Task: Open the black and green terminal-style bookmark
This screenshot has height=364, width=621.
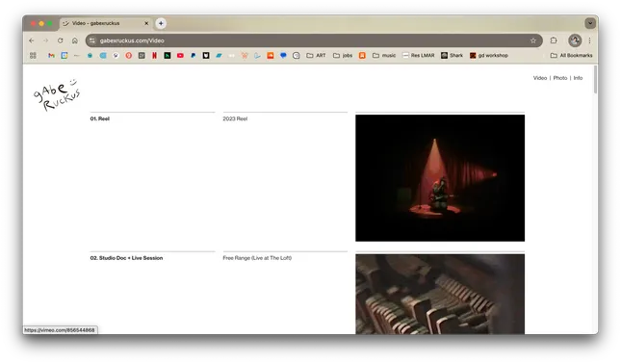Action: point(168,56)
